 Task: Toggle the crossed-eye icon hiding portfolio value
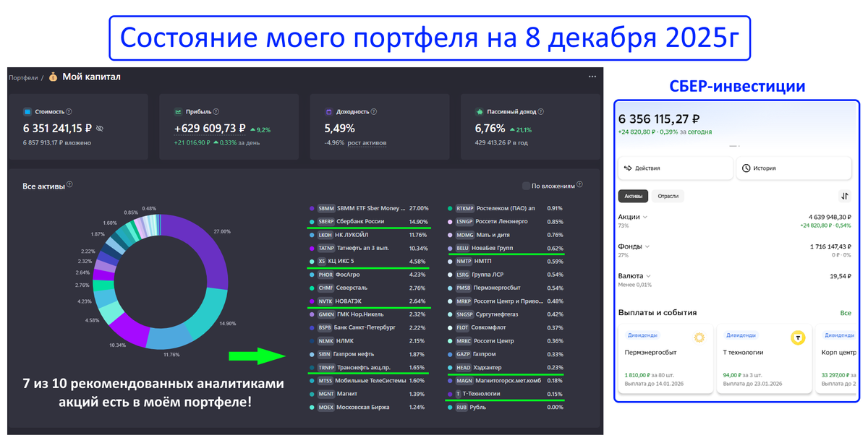100,129
